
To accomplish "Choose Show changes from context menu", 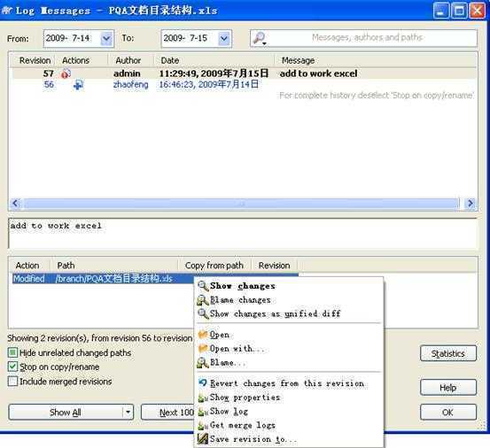I will click(x=289, y=286).
